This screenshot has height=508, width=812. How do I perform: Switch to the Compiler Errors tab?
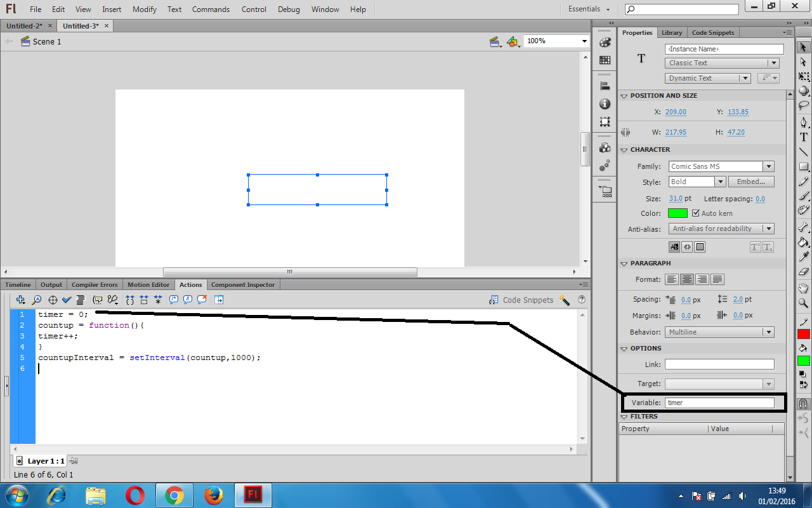click(96, 284)
